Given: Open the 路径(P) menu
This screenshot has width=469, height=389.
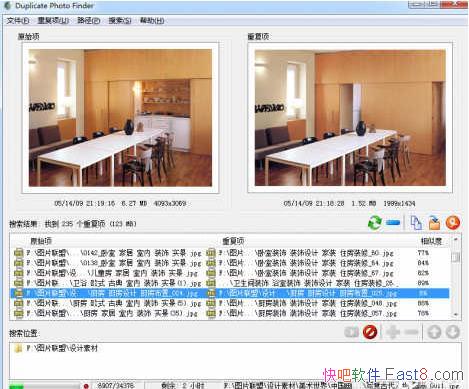Looking at the screenshot, I should 89,21.
